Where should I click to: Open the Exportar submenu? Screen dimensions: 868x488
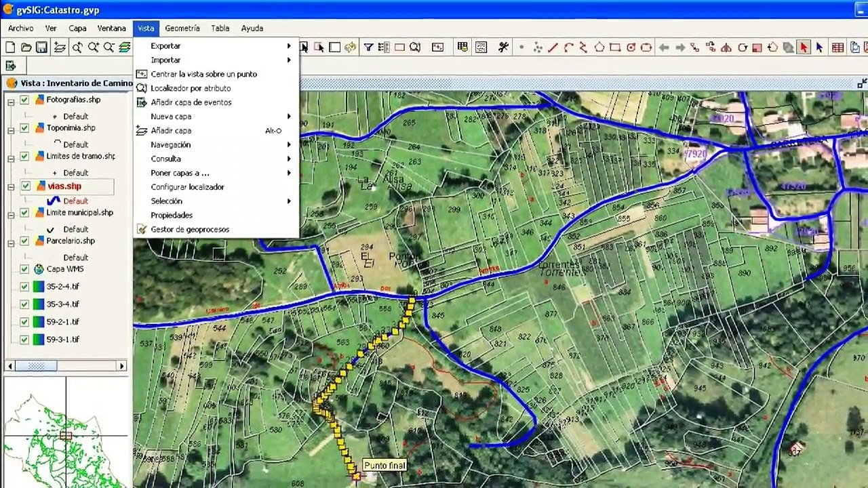click(216, 46)
